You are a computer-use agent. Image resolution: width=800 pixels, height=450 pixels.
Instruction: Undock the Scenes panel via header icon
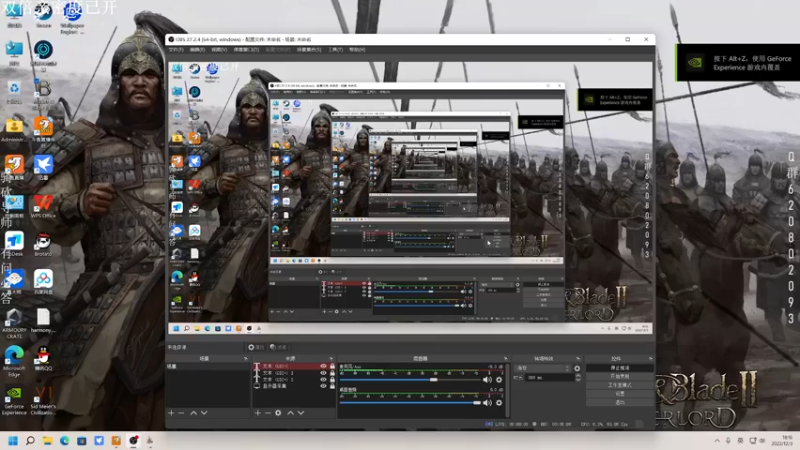(246, 359)
